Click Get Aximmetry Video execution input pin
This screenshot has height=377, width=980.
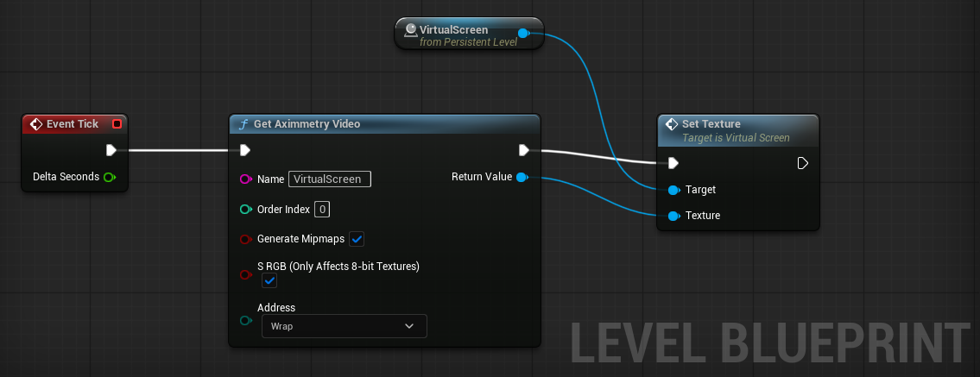pos(245,150)
